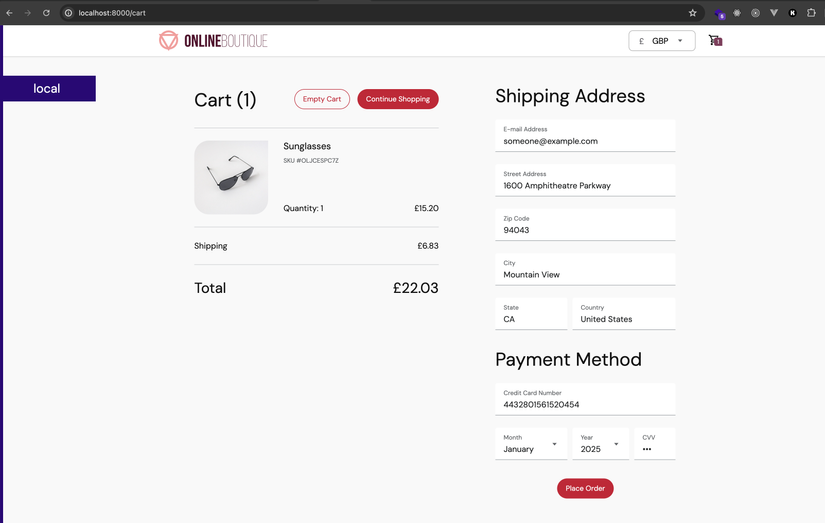The image size is (825, 523).
Task: Select the Street Address field
Action: click(x=585, y=180)
